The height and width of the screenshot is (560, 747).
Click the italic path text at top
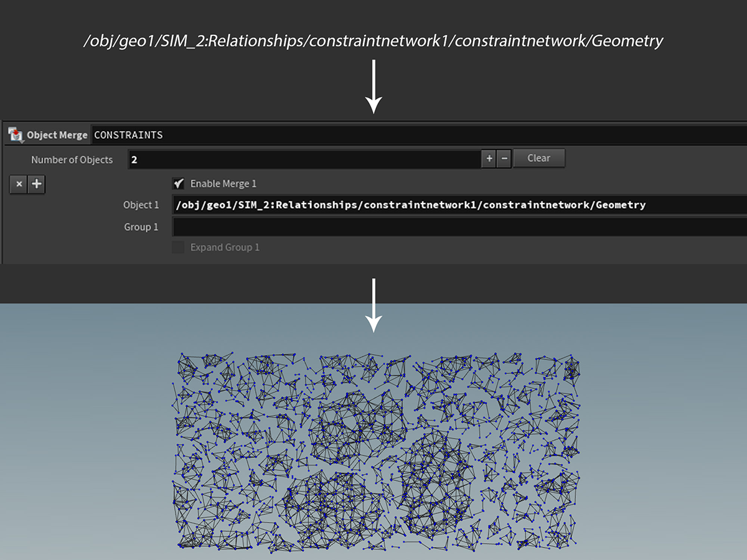[374, 41]
